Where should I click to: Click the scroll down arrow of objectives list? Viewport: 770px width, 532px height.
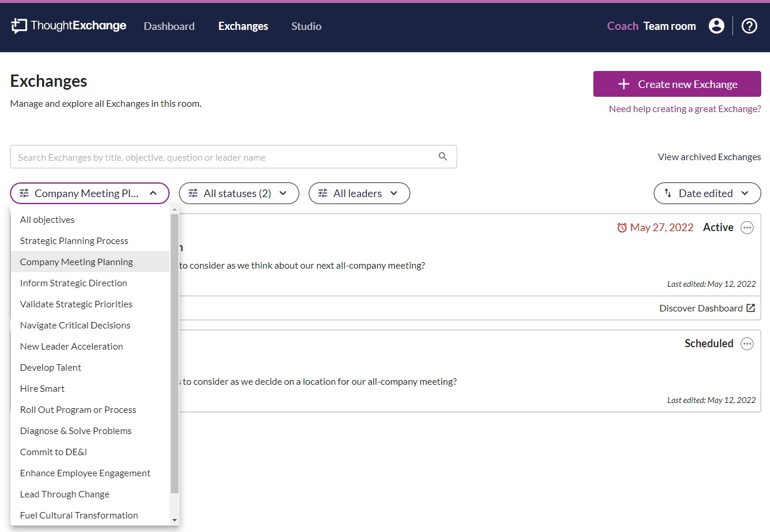(174, 520)
